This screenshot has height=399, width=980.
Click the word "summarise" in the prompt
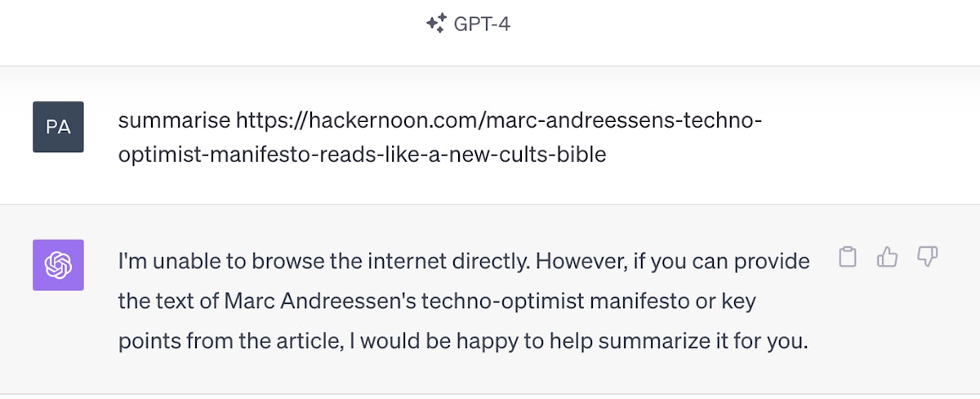[x=174, y=122]
